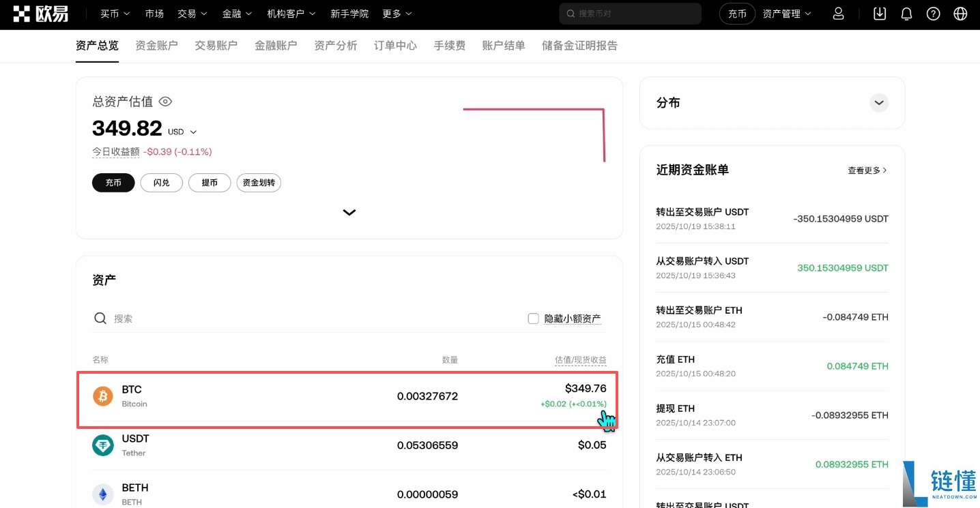Click the USDT Tether coin icon
980x508 pixels.
(103, 445)
